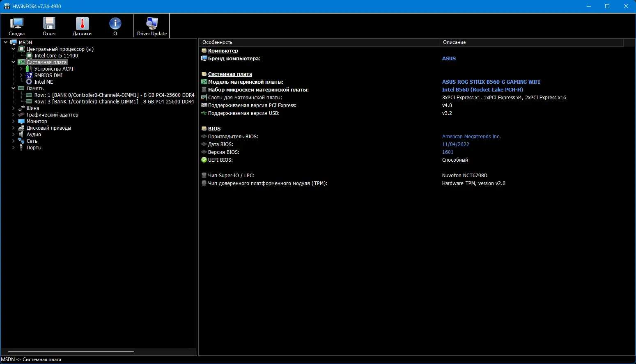Click the Особенность column header
This screenshot has width=636, height=364.
point(319,42)
